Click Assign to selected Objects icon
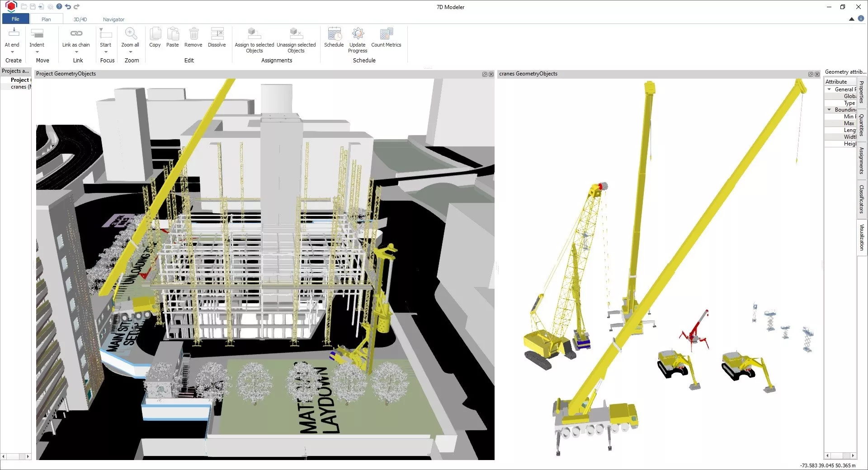Screen dimensions: 868x470 click(254, 33)
